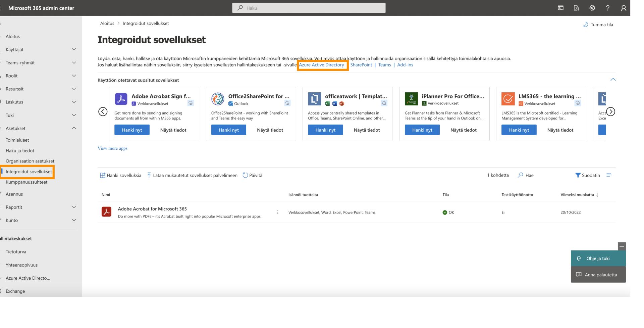644x328 pixels.
Task: Open Toimialueet in sidebar
Action: click(x=17, y=140)
